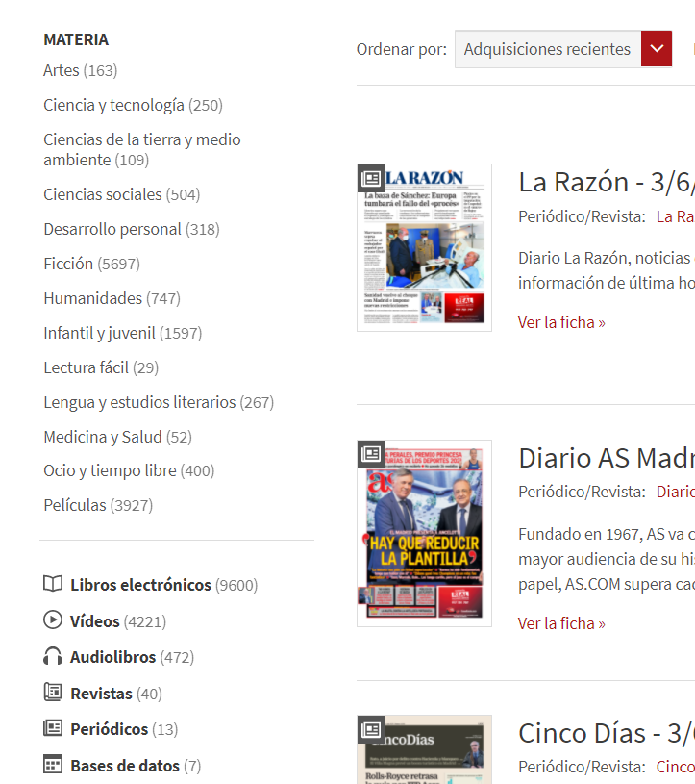Click the MATERIA heading
Screen dimensions: 695x784
tap(76, 39)
